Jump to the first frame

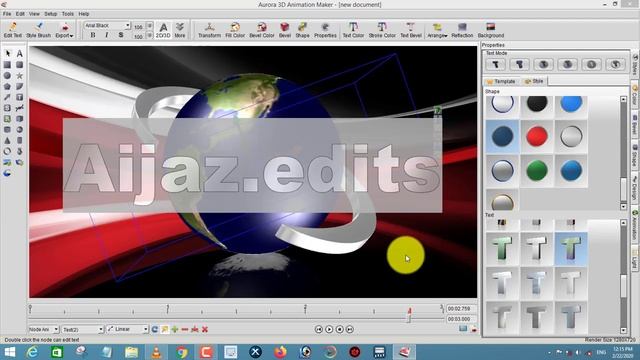click(x=319, y=329)
